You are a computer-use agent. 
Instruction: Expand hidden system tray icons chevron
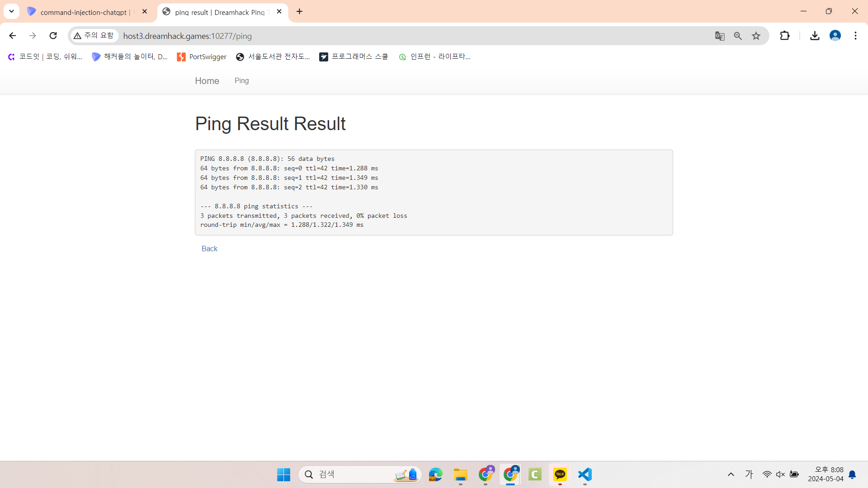[x=731, y=474]
